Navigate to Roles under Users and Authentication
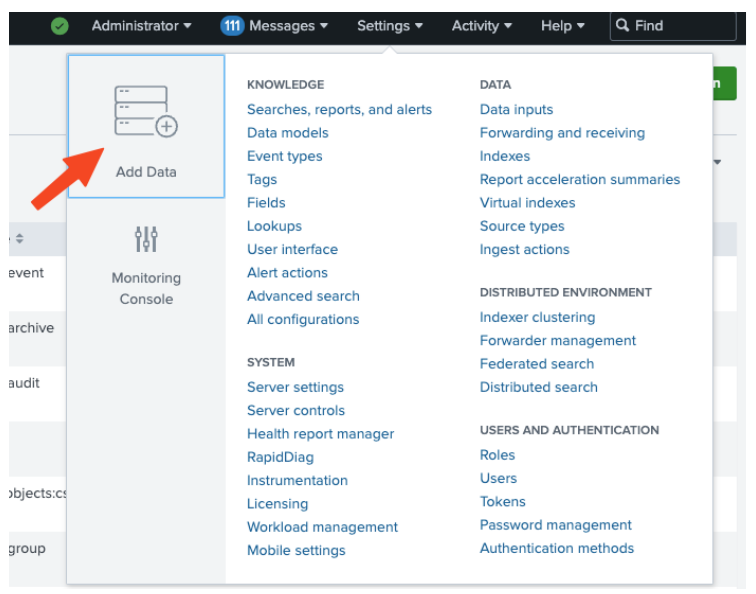This screenshot has width=756, height=594. point(497,454)
